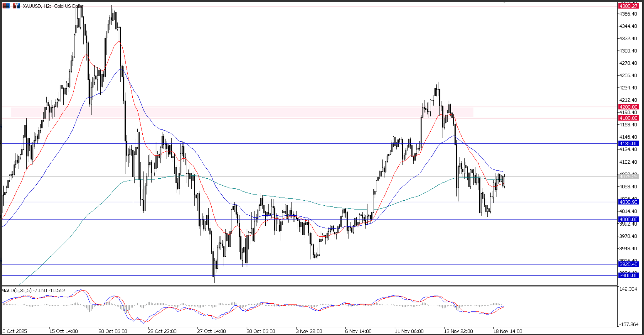Expand the MACD(5,35,5) indicator label
The image size is (644, 335).
(x=32, y=290)
